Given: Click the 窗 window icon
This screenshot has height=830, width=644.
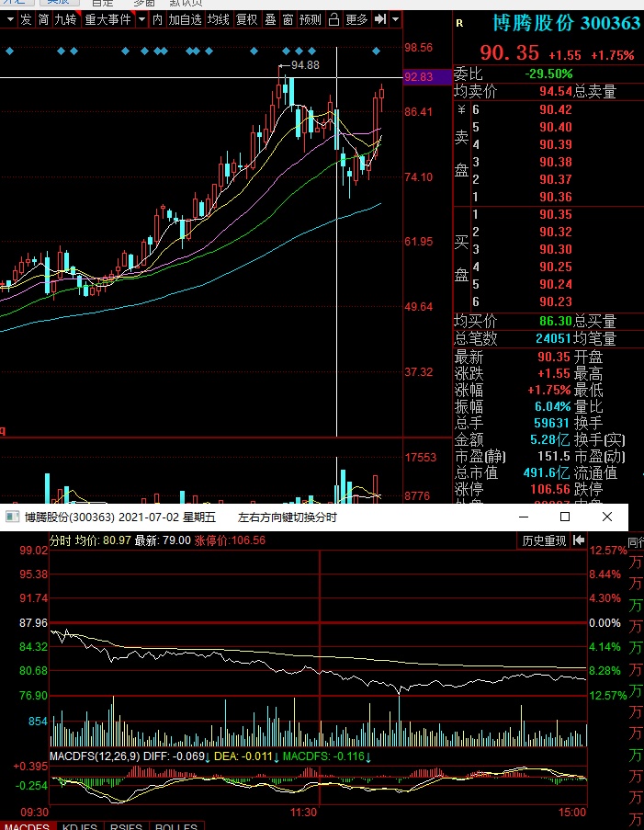Looking at the screenshot, I should [x=288, y=19].
